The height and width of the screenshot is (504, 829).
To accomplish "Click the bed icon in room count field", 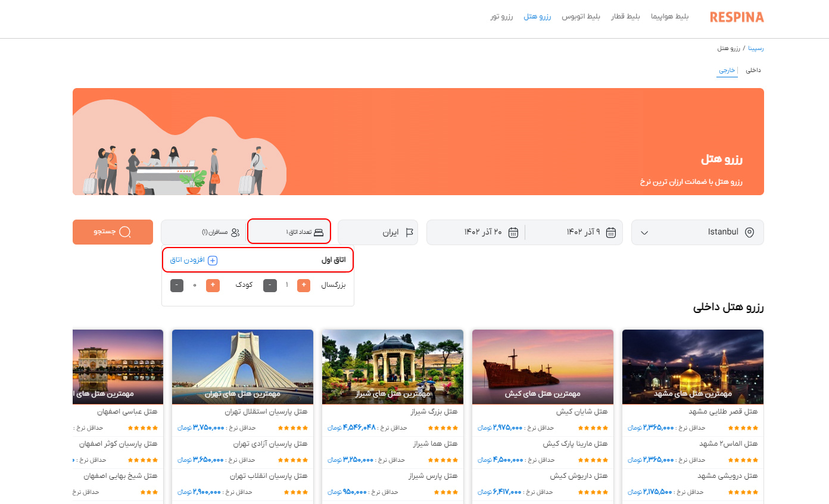I will 319,232.
